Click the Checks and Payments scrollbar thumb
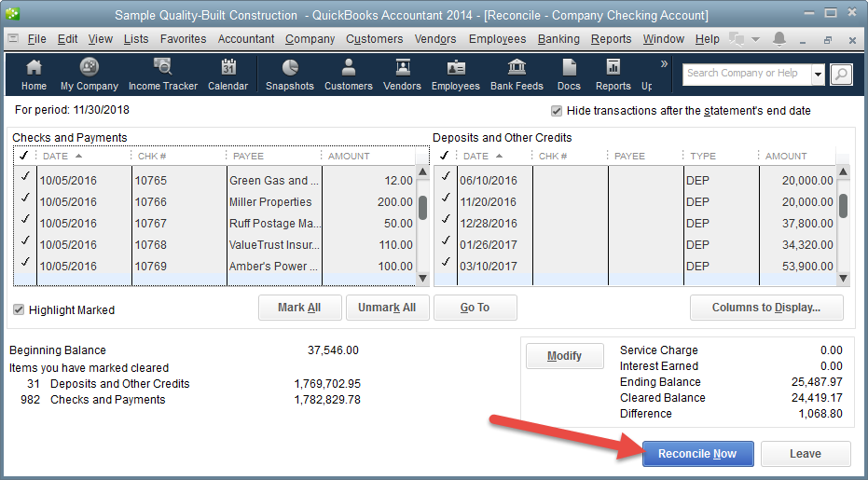The height and width of the screenshot is (480, 868). [x=422, y=207]
